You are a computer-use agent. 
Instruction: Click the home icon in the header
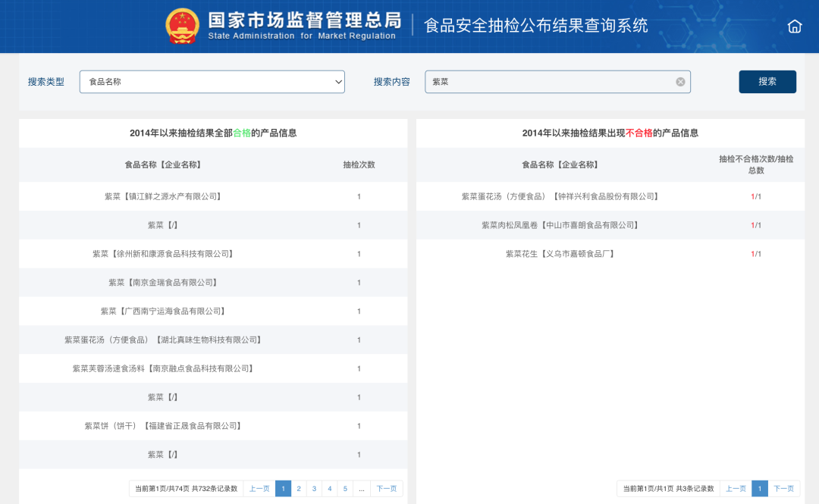pos(794,26)
